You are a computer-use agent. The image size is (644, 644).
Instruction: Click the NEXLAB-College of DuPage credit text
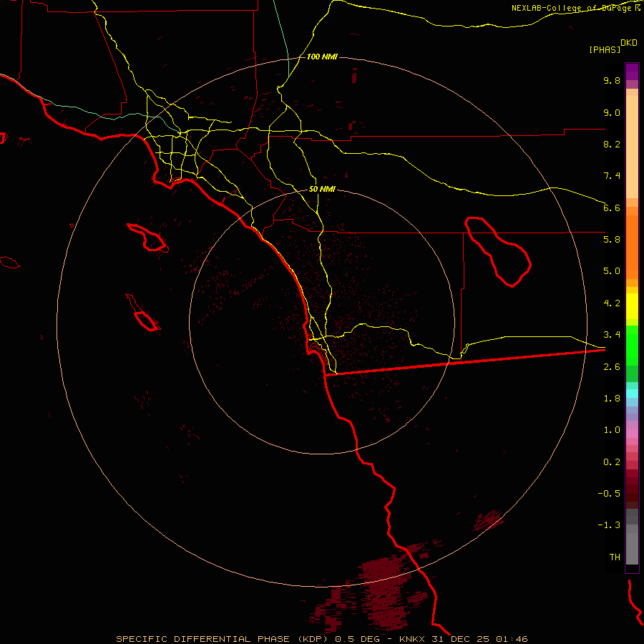click(x=571, y=8)
